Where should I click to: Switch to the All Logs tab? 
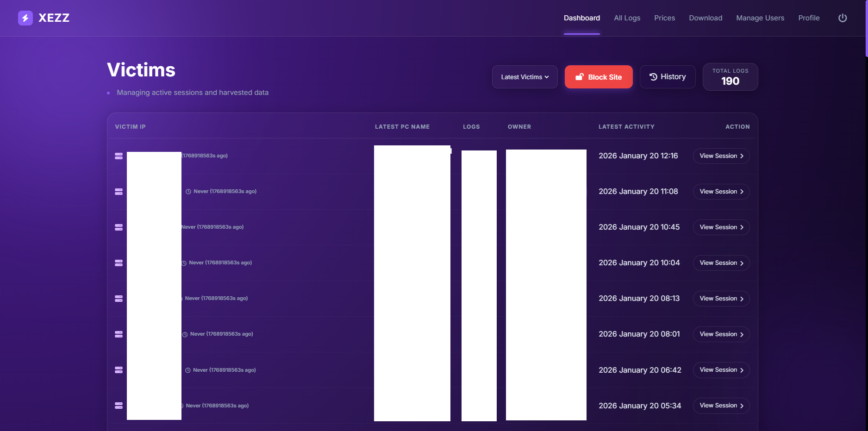pos(627,18)
